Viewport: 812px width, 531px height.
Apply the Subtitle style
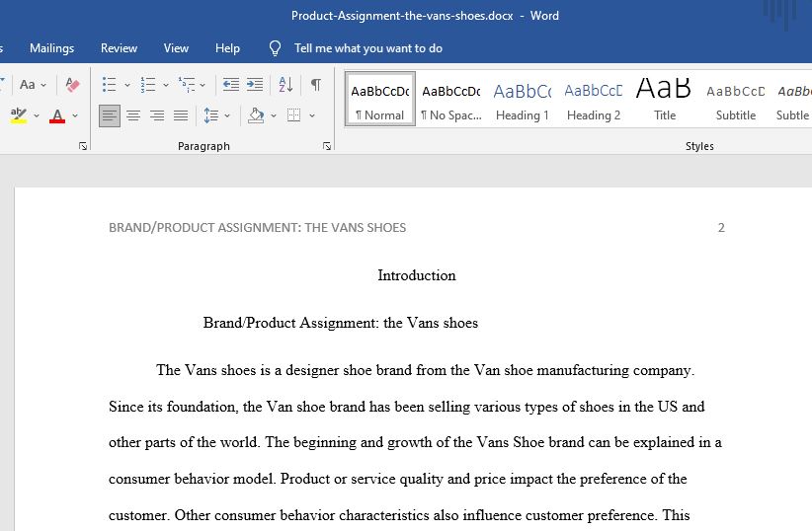tap(735, 99)
